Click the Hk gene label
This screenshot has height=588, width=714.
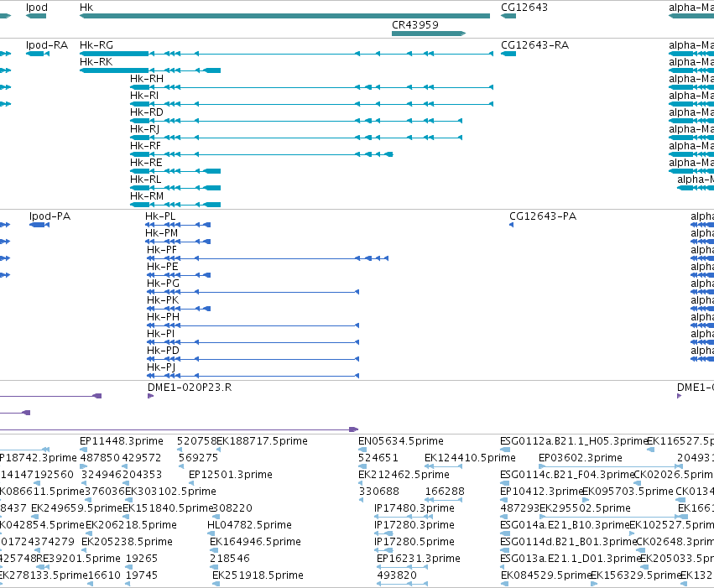[x=86, y=8]
